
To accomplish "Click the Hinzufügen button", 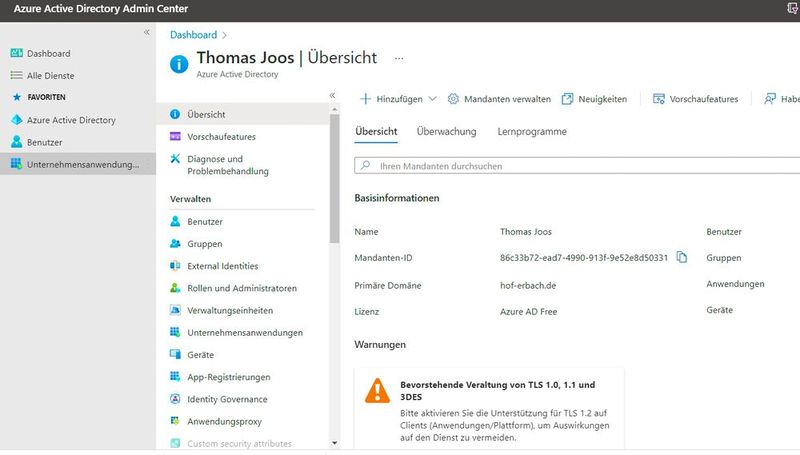I will [x=398, y=98].
